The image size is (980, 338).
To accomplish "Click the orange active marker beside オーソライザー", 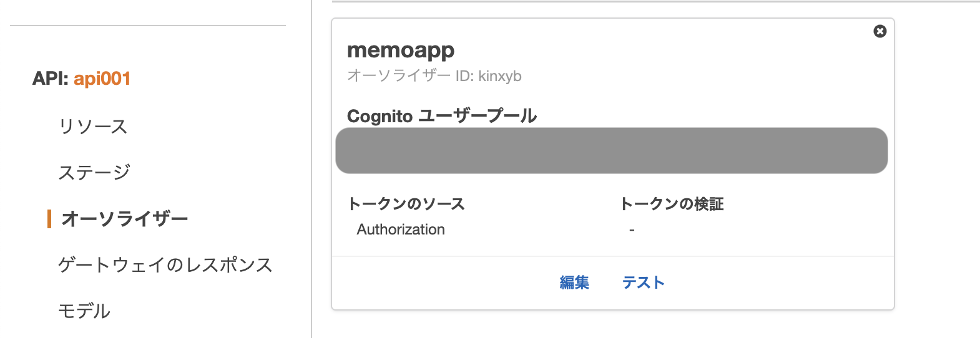I will [x=49, y=219].
